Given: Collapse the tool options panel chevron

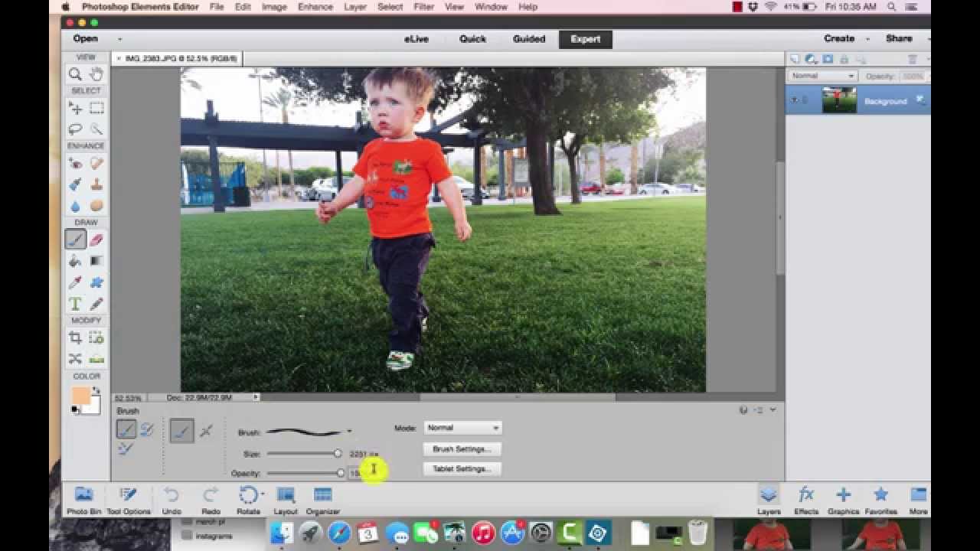Looking at the screenshot, I should (773, 410).
